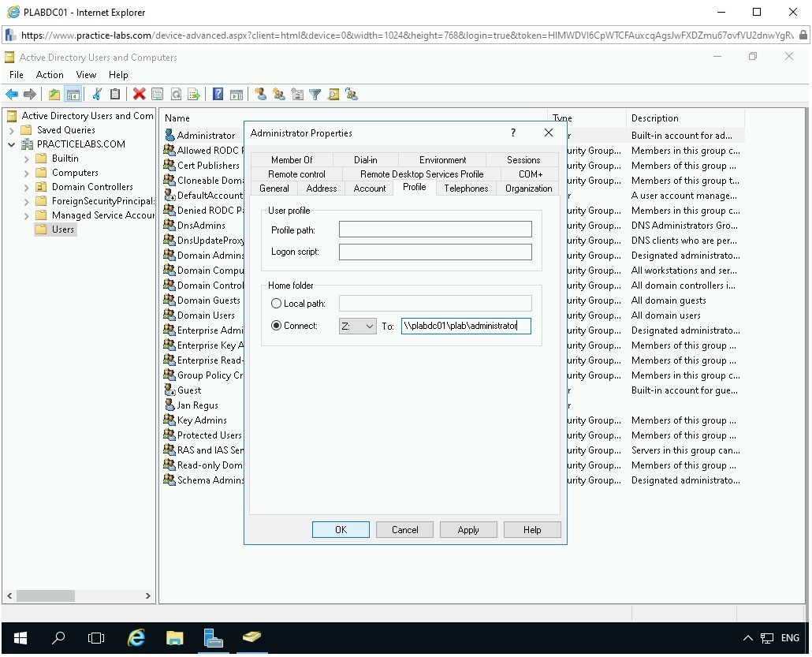812x657 pixels.
Task: Select the Local path radio button
Action: 276,304
